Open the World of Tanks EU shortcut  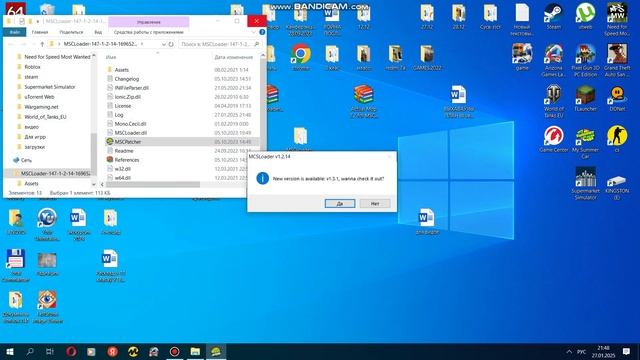(553, 101)
